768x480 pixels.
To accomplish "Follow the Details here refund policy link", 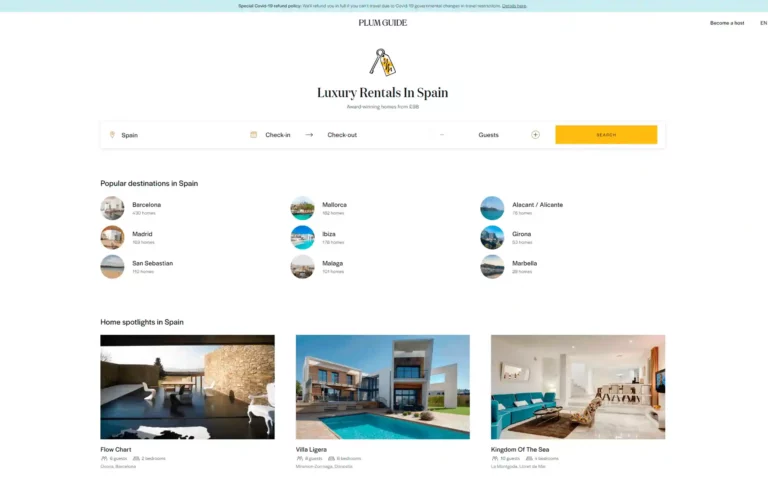I will pyautogui.click(x=514, y=5).
